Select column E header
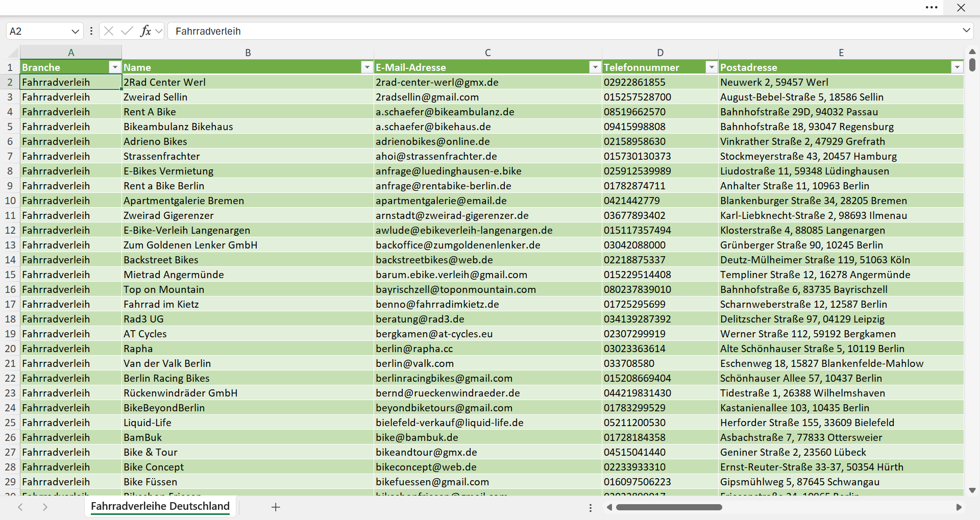The width and height of the screenshot is (980, 520). (841, 53)
